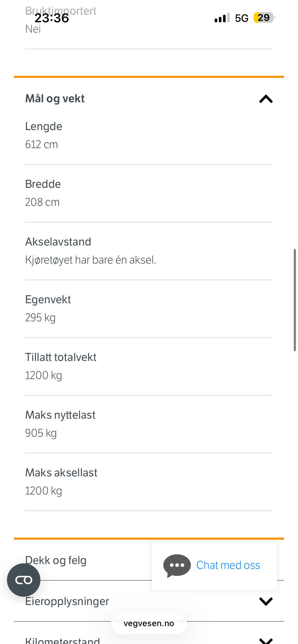Open Chat med oss link
The height and width of the screenshot is (644, 298).
(x=228, y=565)
